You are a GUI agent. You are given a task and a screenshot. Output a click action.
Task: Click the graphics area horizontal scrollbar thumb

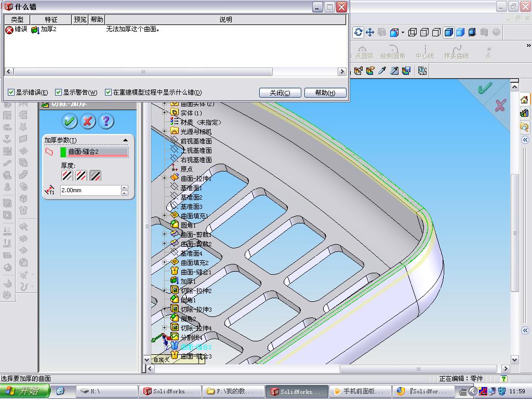point(418,369)
